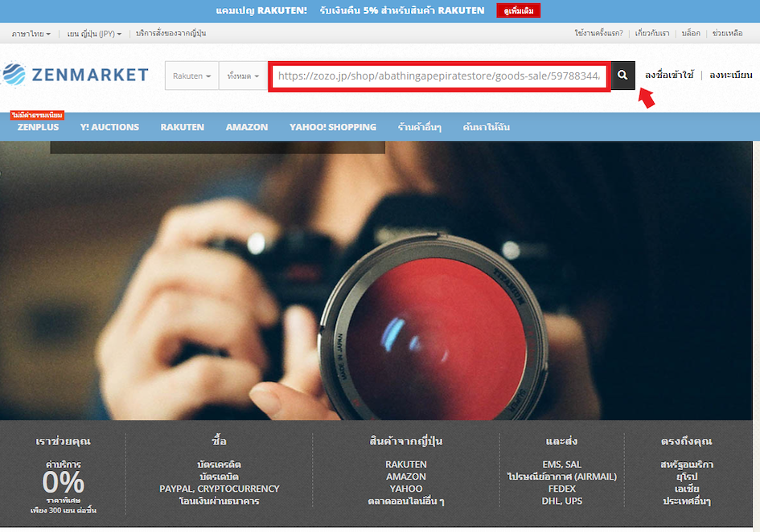Screen dimensions: 760x532
Task: Click the red ดูเพิ่มเติม banner button
Action: 518,10
